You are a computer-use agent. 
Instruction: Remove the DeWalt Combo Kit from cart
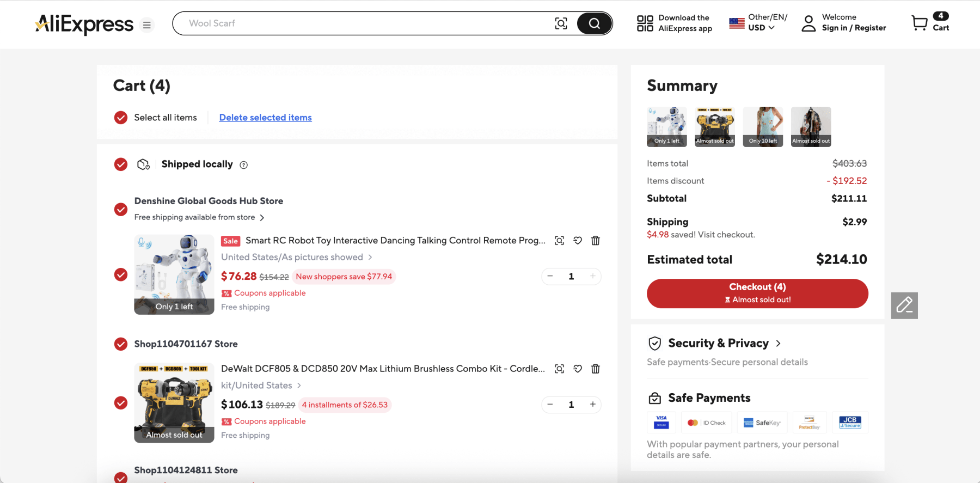pos(595,369)
